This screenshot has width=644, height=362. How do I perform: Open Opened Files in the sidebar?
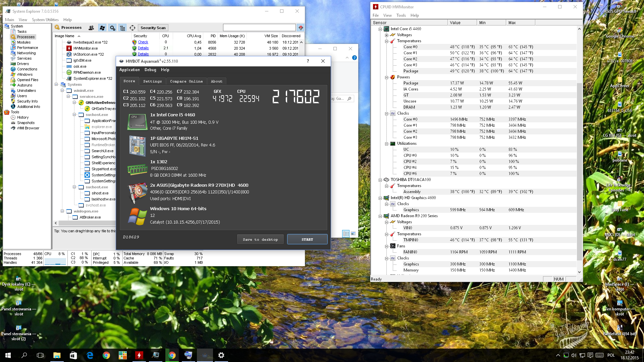click(28, 80)
